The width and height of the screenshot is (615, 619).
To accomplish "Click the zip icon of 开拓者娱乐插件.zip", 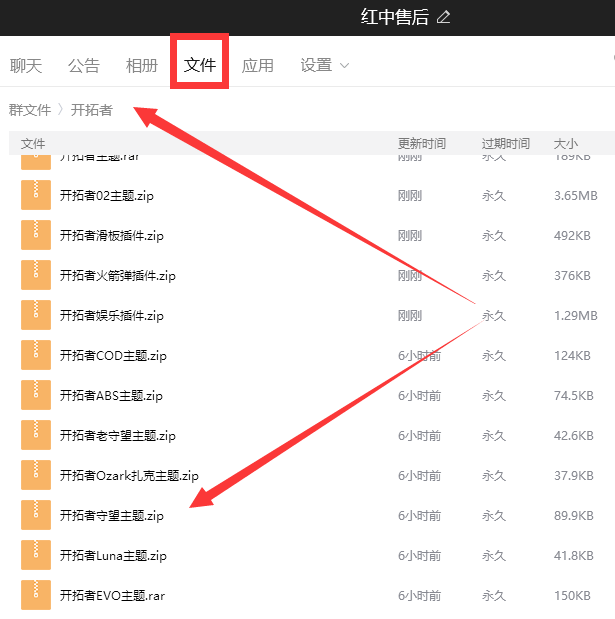I will 36,315.
